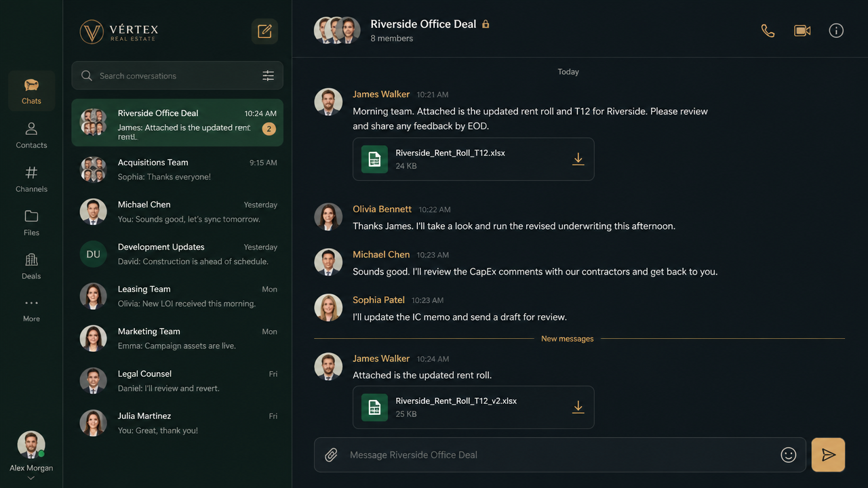The image size is (868, 488).
Task: Start a voice call in Riverside Office Deal
Action: coord(768,30)
